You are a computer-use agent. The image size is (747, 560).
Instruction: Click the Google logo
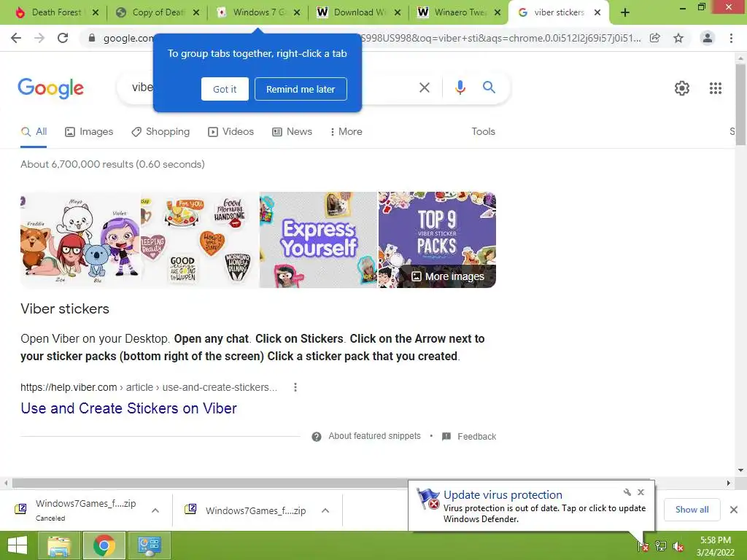(x=50, y=88)
